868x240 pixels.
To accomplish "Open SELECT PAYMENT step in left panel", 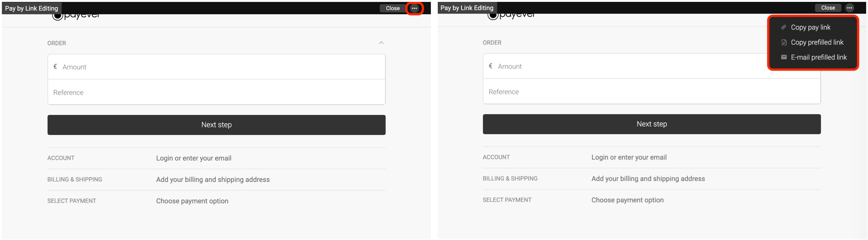I will click(216, 201).
